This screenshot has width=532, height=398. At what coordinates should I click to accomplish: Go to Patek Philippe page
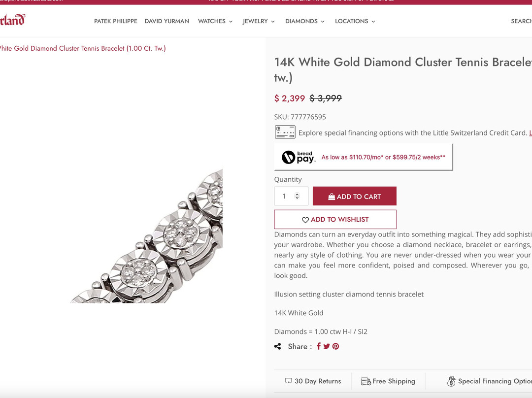pyautogui.click(x=116, y=21)
